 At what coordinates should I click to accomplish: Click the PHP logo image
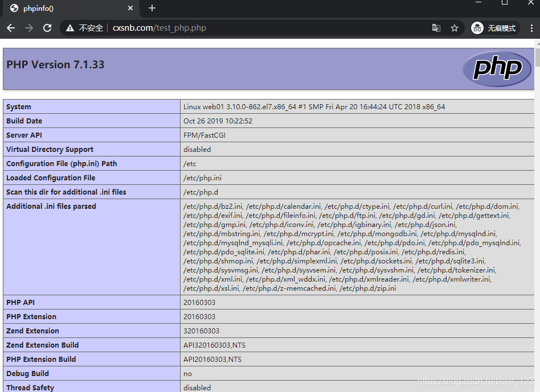(497, 68)
